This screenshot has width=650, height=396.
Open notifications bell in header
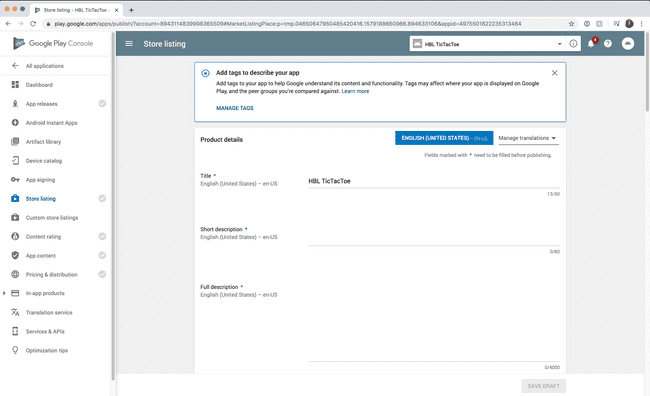(x=591, y=44)
